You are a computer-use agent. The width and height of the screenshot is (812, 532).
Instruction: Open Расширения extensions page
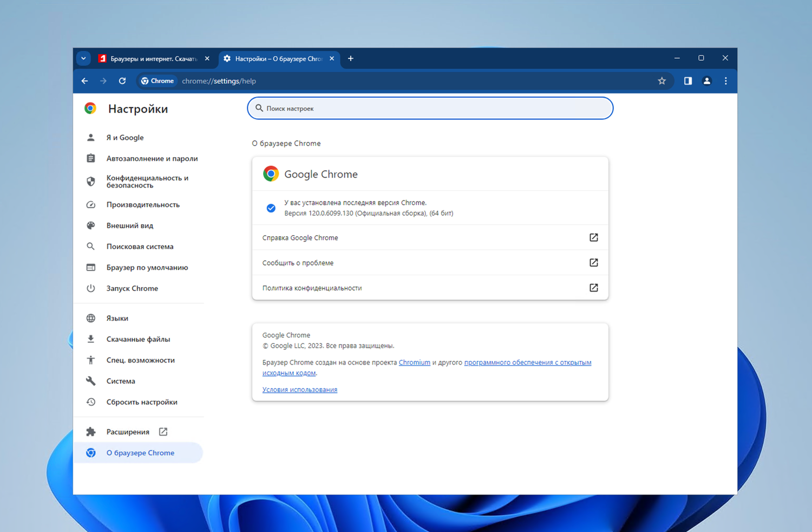click(x=138, y=432)
